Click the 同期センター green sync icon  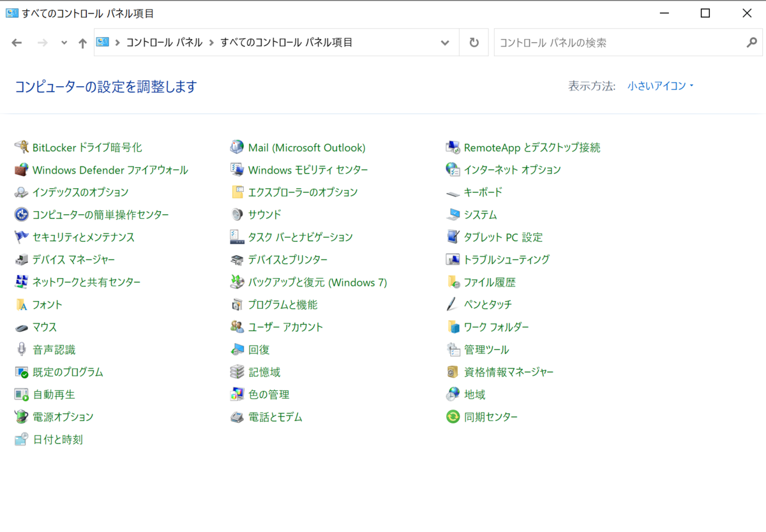[x=453, y=417]
